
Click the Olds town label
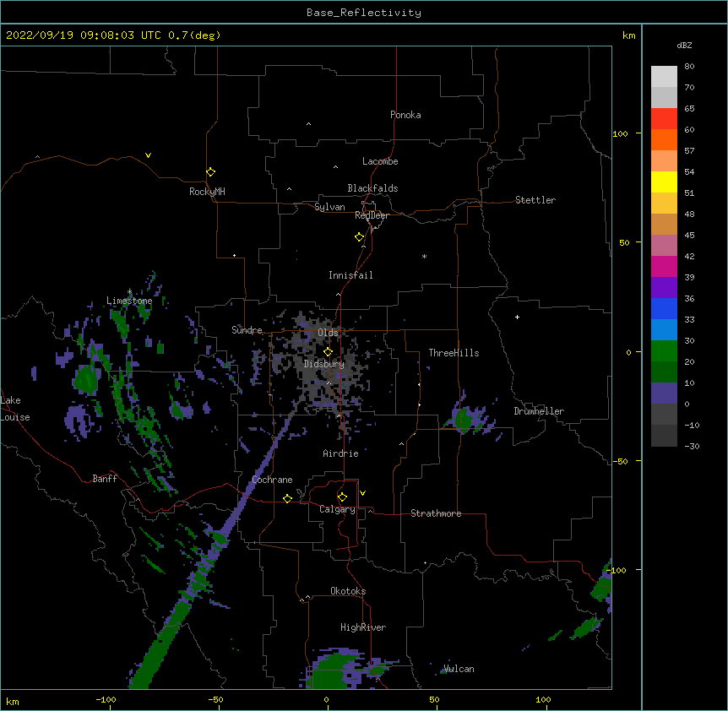click(328, 333)
